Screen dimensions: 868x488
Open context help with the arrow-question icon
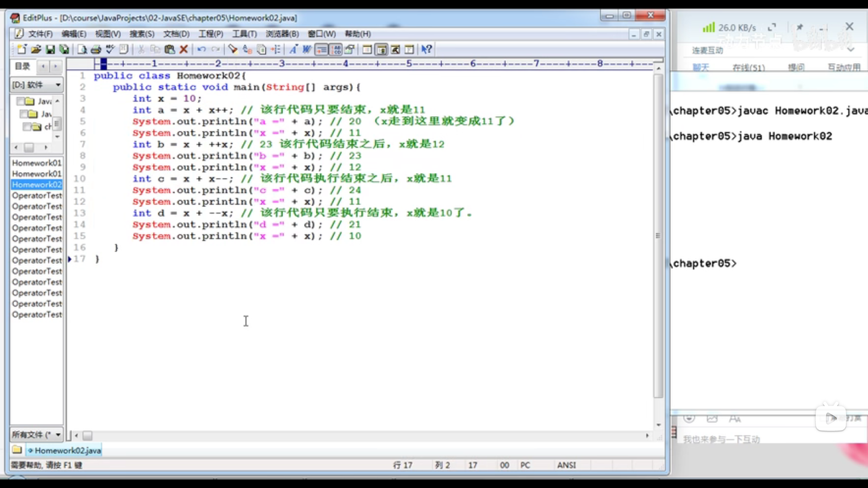(426, 49)
